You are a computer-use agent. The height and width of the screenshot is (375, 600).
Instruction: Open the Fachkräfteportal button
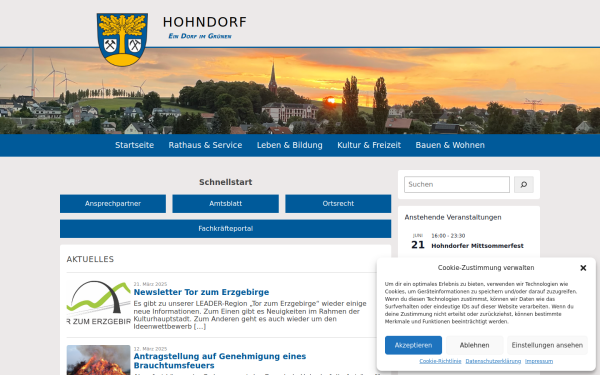click(225, 229)
